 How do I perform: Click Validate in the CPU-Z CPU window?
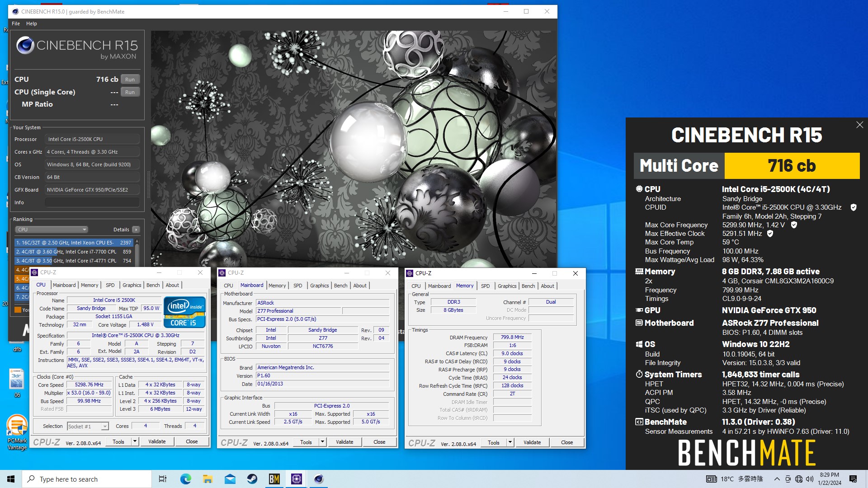click(x=157, y=441)
